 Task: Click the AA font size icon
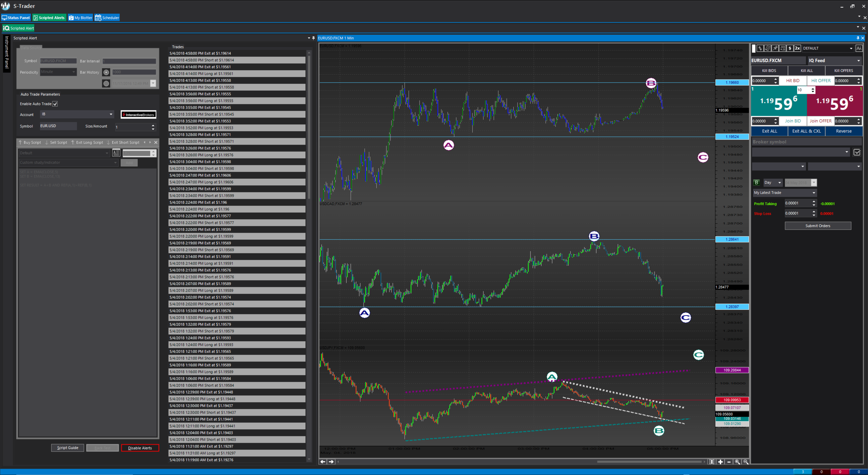[859, 48]
